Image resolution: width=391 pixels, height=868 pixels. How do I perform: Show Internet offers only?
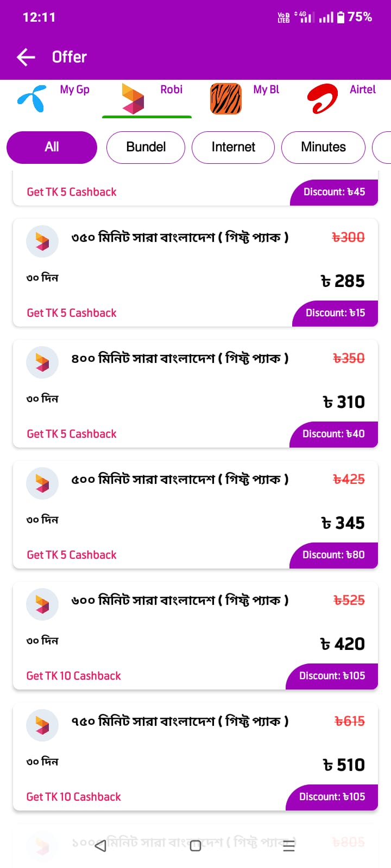233,147
